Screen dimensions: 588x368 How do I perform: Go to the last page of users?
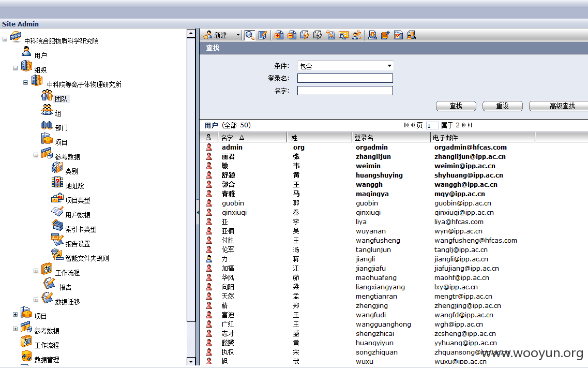[x=470, y=125]
